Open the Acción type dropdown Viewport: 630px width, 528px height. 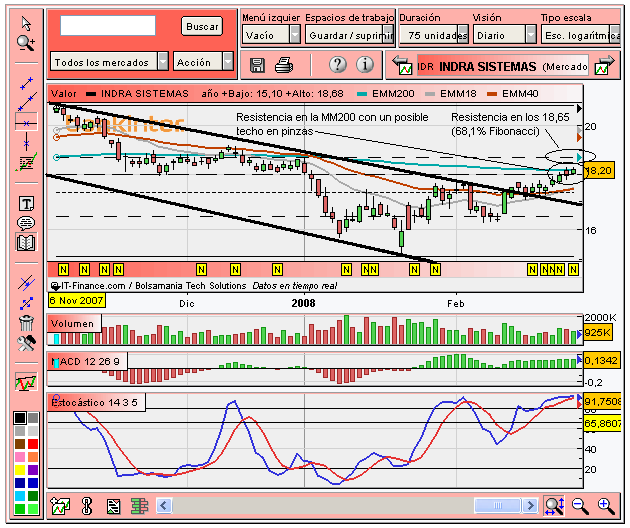coord(203,62)
